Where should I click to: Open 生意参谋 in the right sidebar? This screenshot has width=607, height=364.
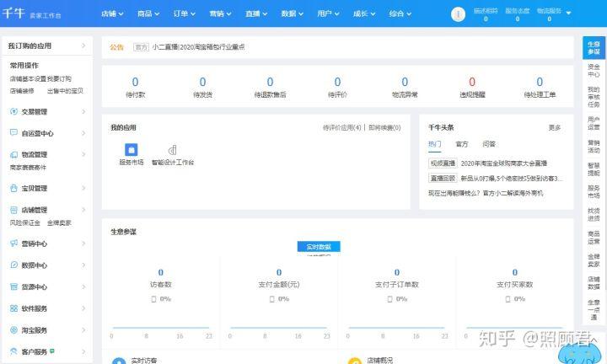click(x=594, y=47)
